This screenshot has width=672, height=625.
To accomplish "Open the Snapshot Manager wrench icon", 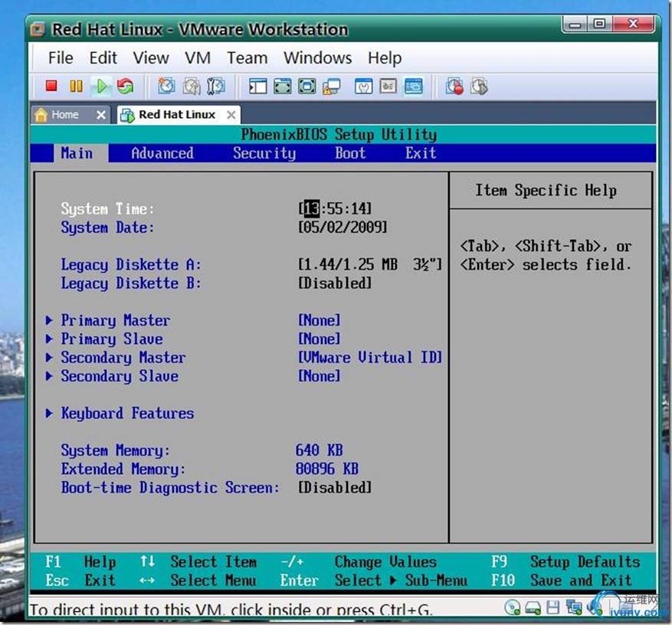I will click(215, 86).
